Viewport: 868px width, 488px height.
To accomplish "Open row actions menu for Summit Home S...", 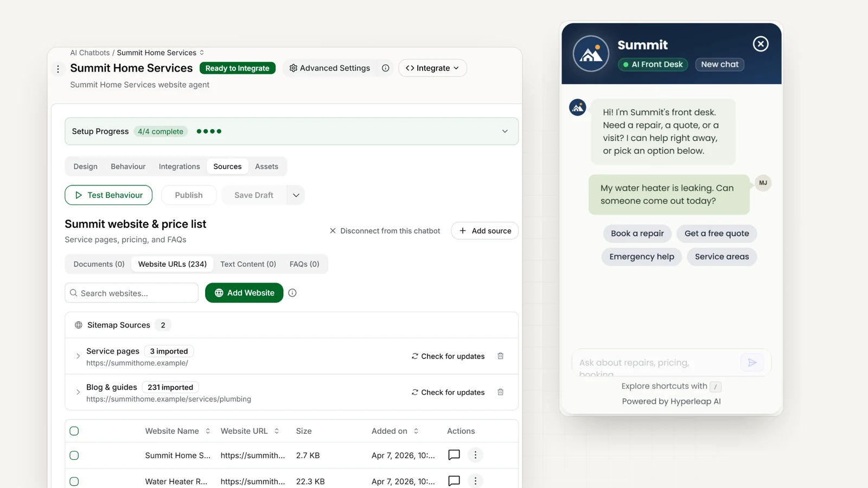I will click(475, 455).
